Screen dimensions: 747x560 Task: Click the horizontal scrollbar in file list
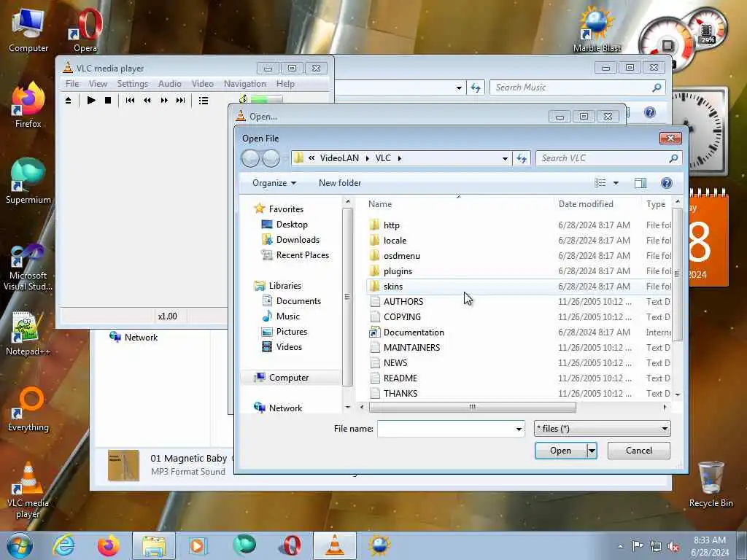click(472, 407)
